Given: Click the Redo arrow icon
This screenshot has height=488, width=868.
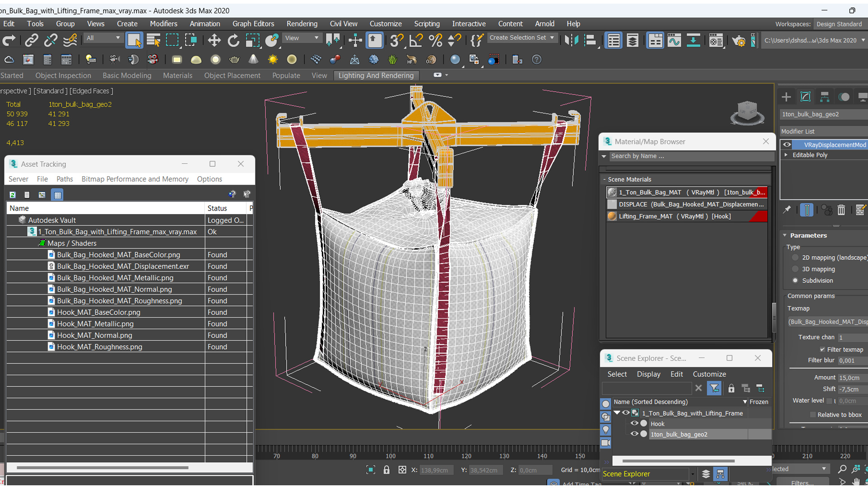Looking at the screenshot, I should (9, 41).
